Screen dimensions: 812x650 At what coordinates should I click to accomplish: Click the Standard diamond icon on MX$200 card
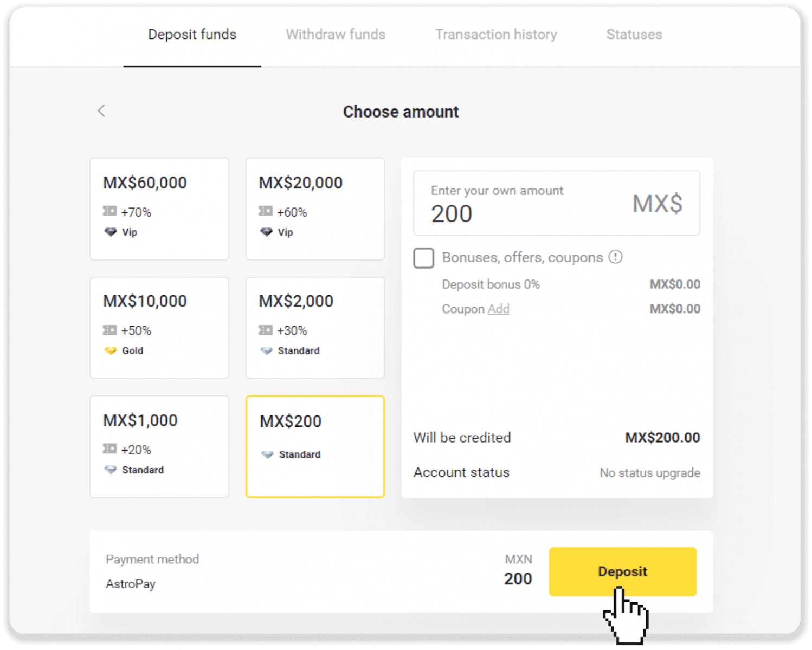pos(267,454)
